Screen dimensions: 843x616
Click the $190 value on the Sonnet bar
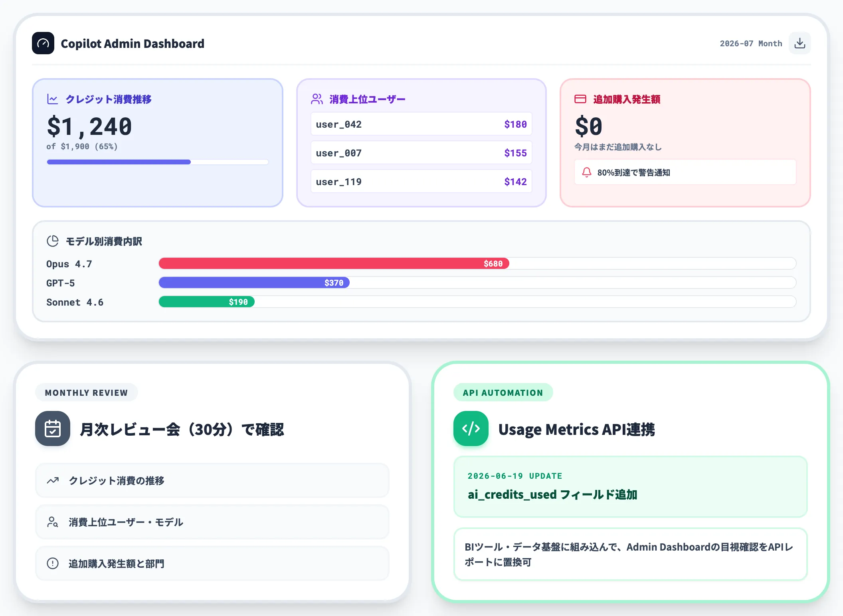point(238,302)
